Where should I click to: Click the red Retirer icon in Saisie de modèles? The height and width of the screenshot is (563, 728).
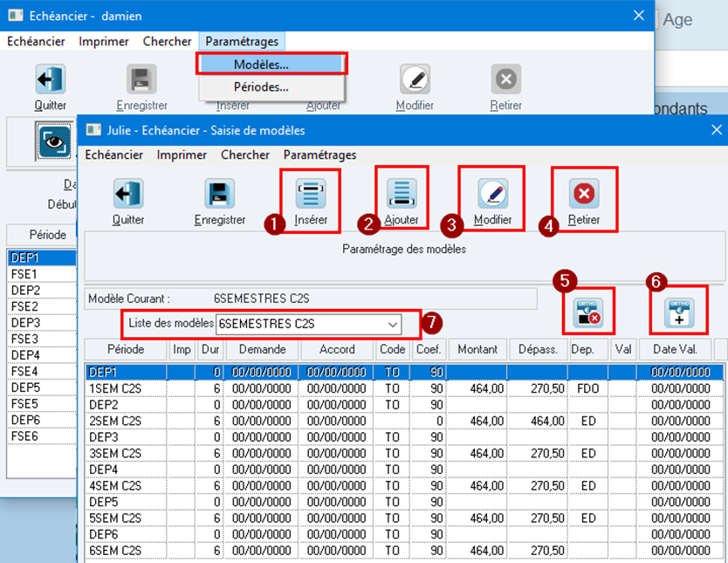(584, 194)
